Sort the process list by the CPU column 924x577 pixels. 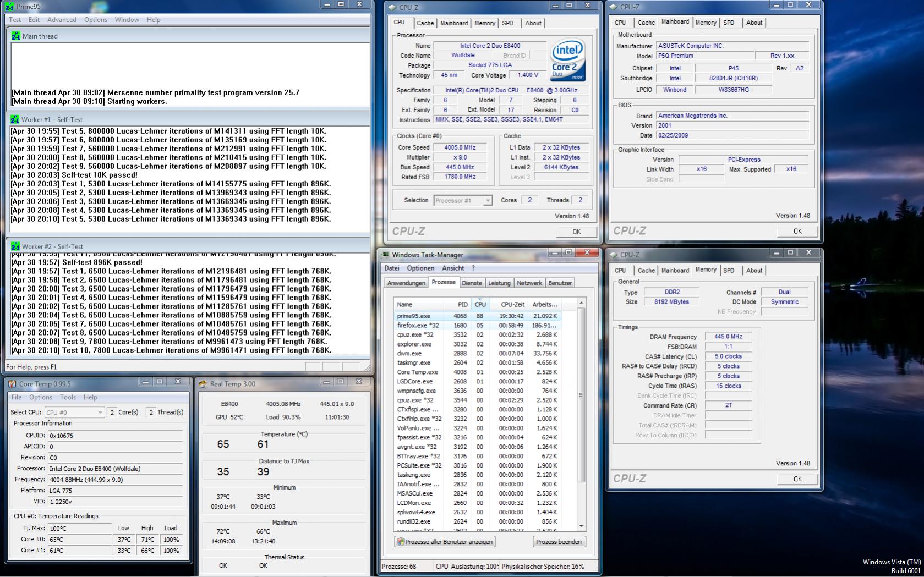(480, 304)
